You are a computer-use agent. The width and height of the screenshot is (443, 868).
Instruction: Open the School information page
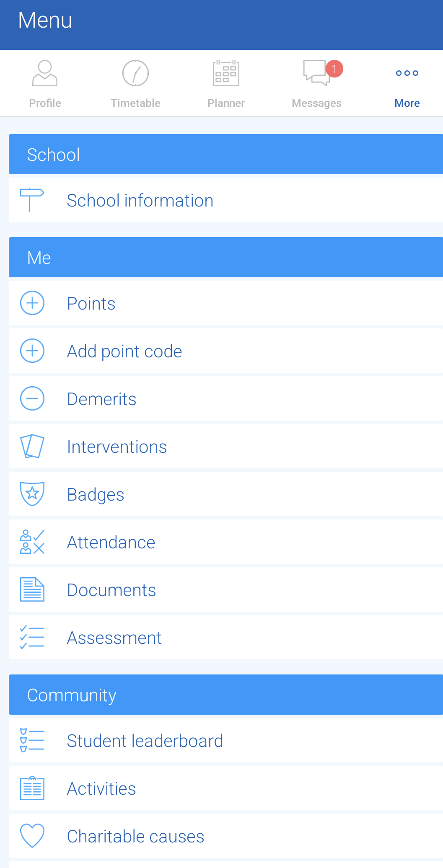[x=140, y=200]
